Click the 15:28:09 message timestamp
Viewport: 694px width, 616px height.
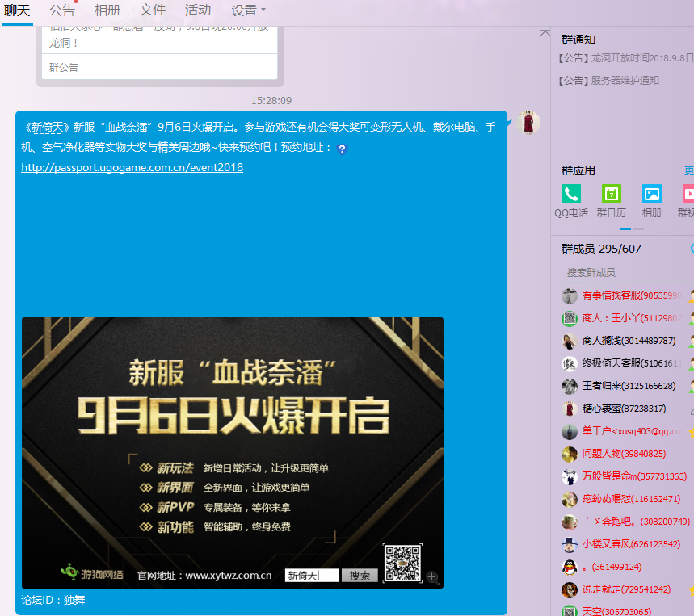tap(271, 101)
